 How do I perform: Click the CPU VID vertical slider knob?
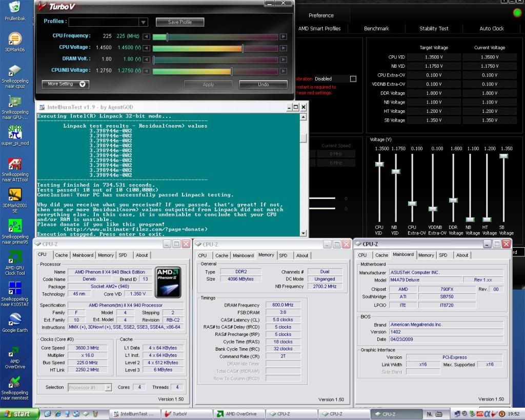[379, 164]
